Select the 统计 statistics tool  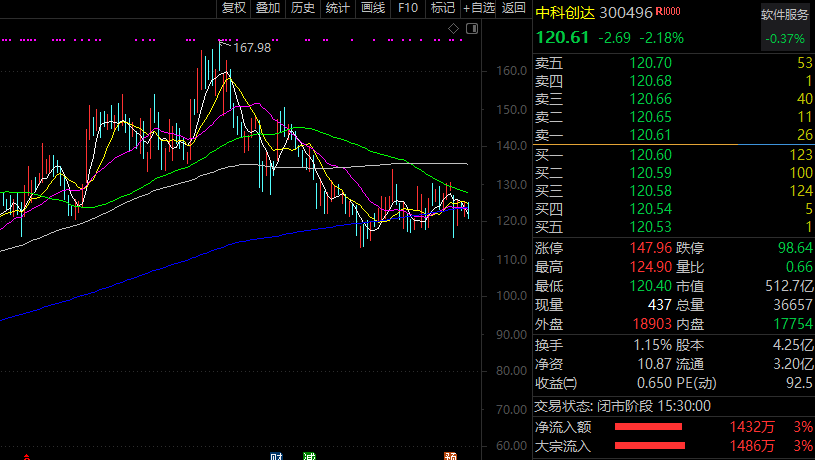338,8
